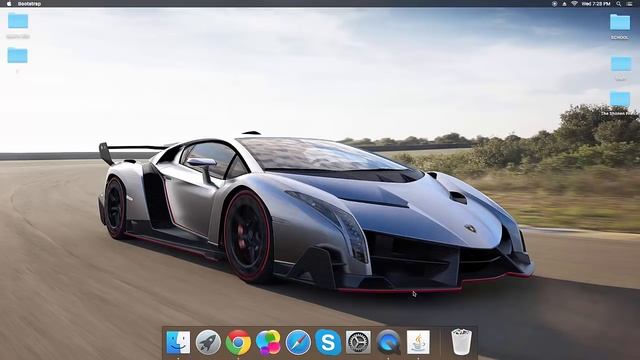Open Game Center colorful bubbles icon
640x360 pixels.
(x=268, y=342)
